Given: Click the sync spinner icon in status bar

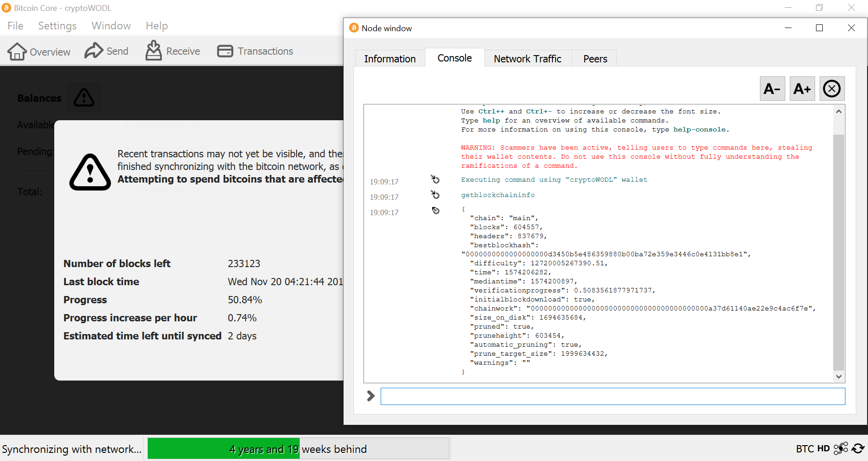Looking at the screenshot, I should coord(858,448).
